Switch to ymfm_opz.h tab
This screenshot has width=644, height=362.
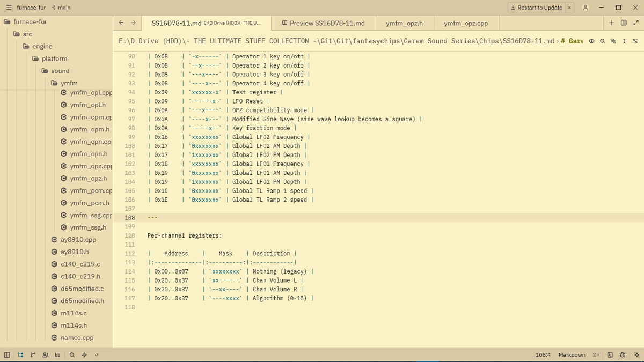(405, 23)
